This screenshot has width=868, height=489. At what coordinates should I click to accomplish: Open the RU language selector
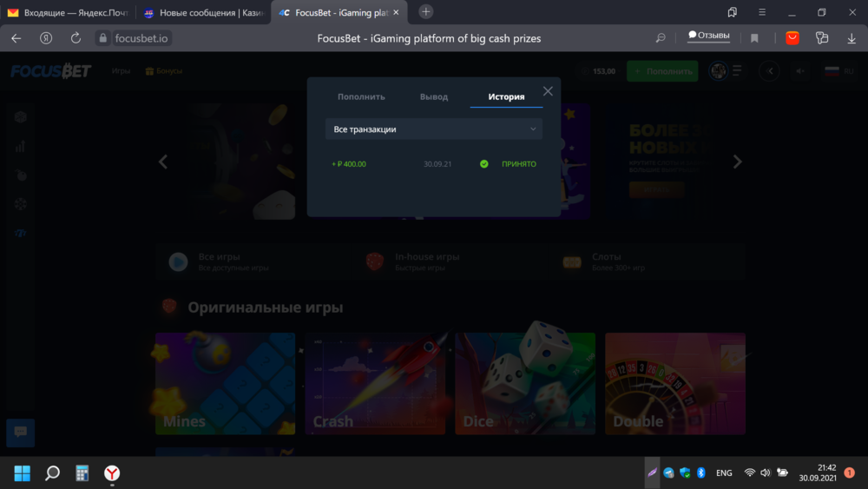click(x=839, y=71)
